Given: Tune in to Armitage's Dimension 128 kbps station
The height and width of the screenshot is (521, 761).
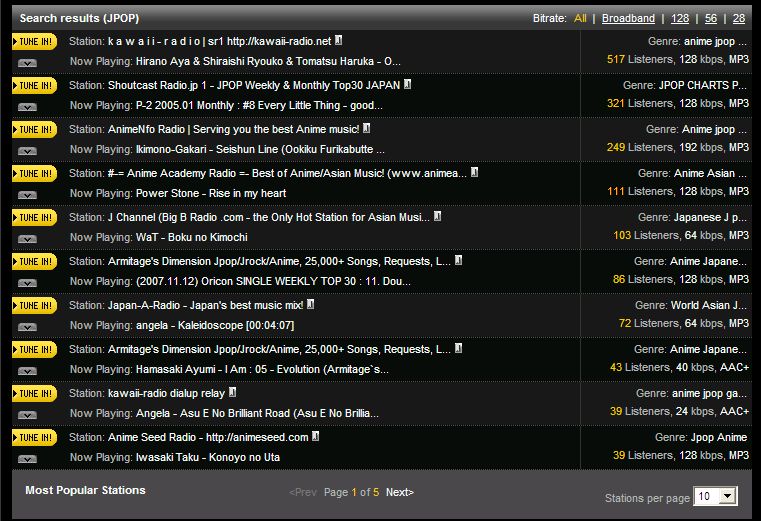Looking at the screenshot, I should pos(34,262).
